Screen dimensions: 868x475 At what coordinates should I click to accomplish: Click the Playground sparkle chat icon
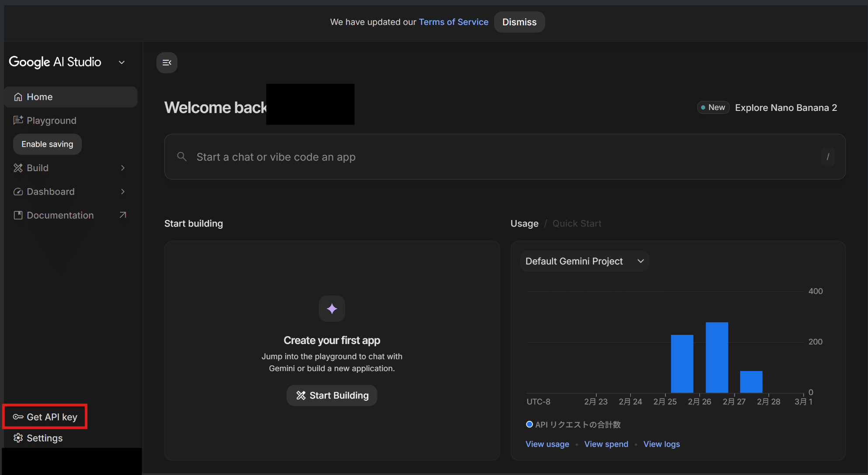(18, 120)
